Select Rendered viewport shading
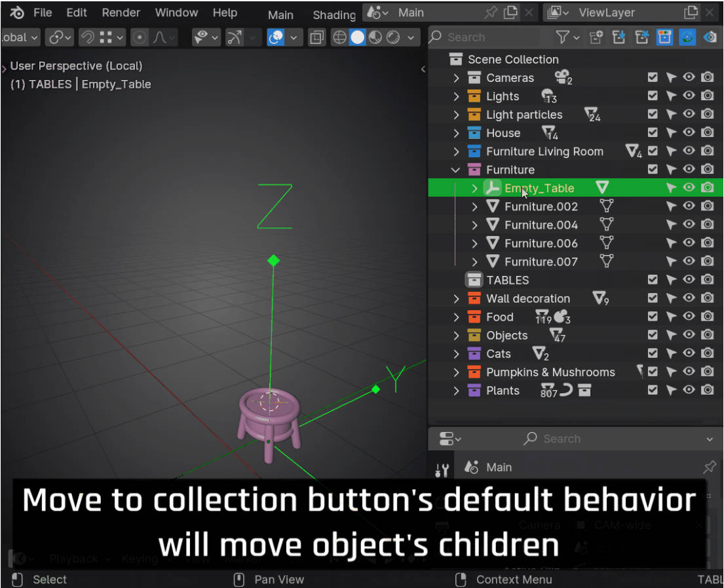 click(x=392, y=37)
